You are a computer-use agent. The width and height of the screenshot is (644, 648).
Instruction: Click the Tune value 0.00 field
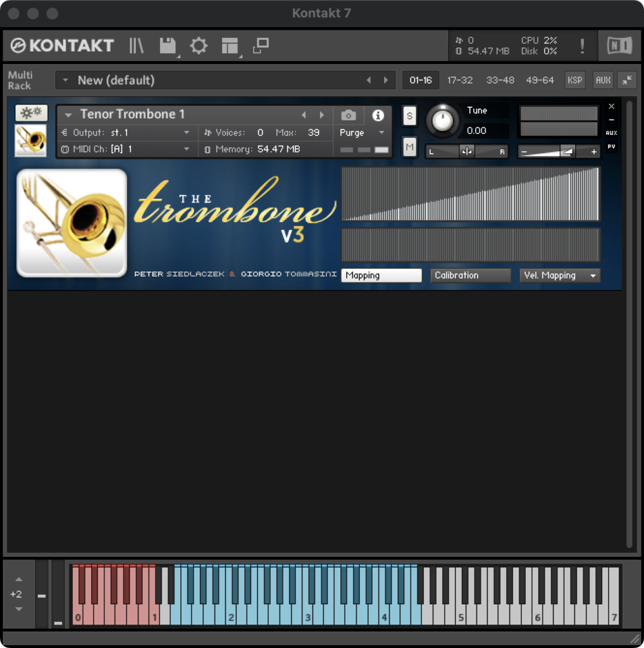click(476, 130)
